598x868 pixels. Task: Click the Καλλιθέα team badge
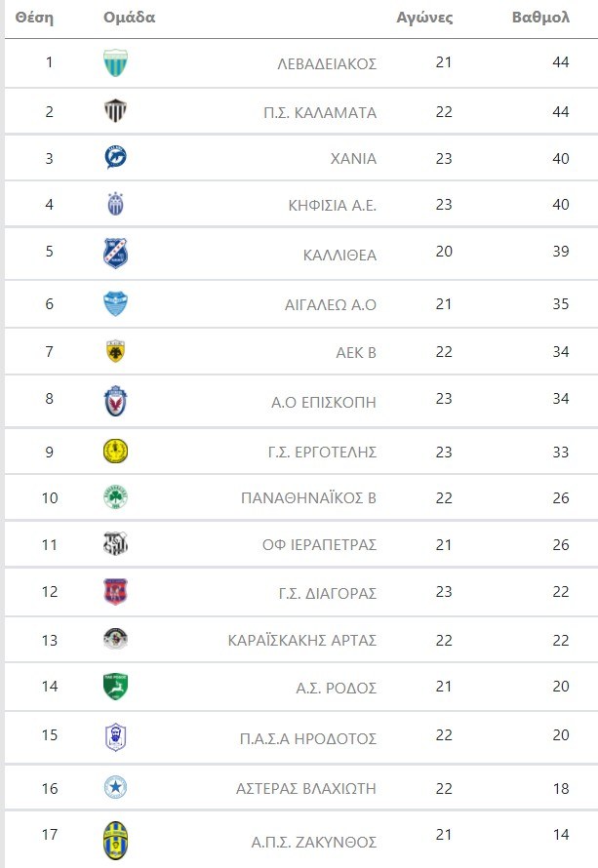click(116, 254)
